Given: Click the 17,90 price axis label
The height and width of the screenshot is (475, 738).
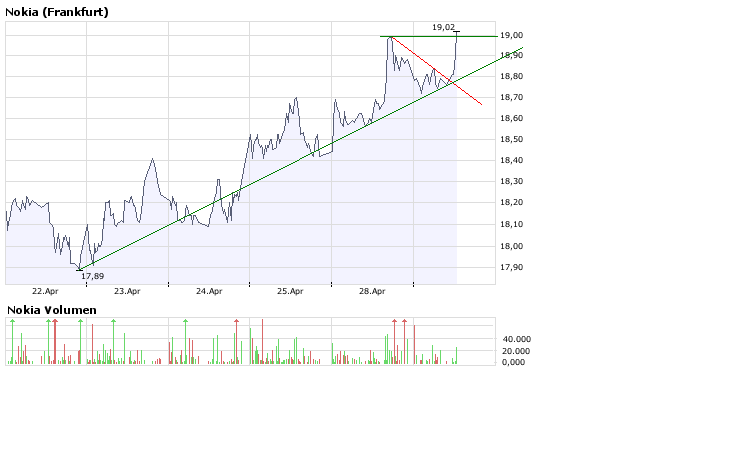Looking at the screenshot, I should click(511, 267).
